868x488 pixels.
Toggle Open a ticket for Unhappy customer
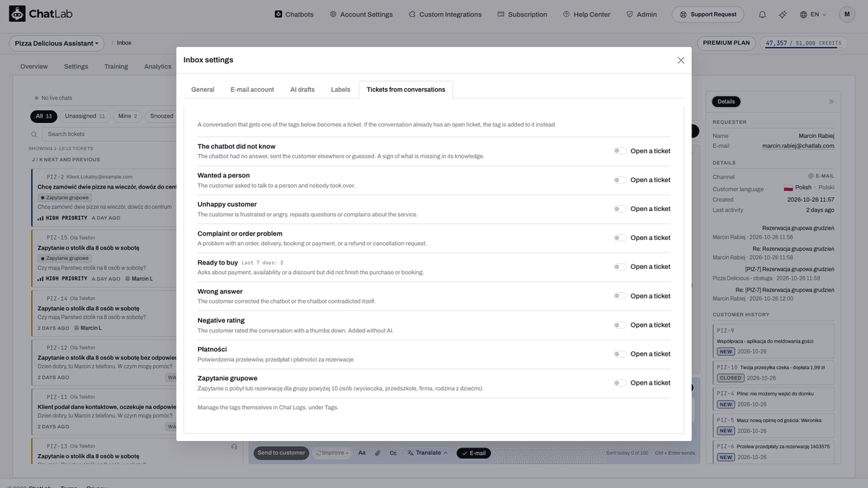coord(620,209)
